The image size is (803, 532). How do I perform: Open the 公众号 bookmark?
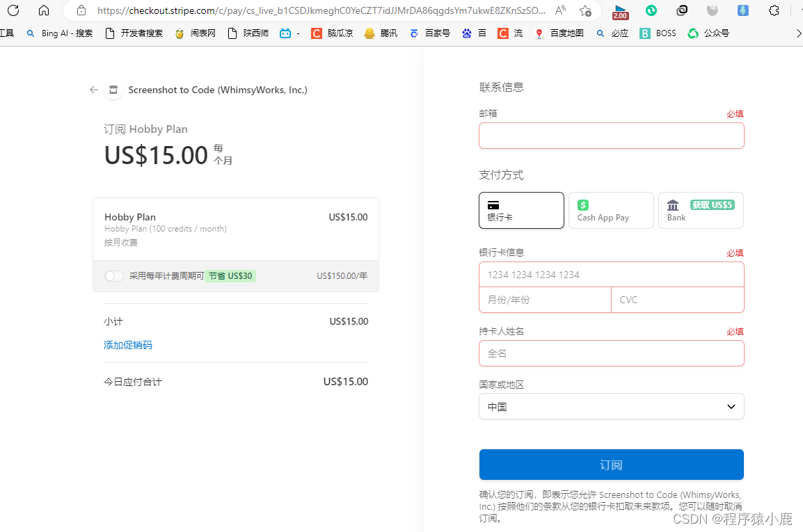click(708, 33)
